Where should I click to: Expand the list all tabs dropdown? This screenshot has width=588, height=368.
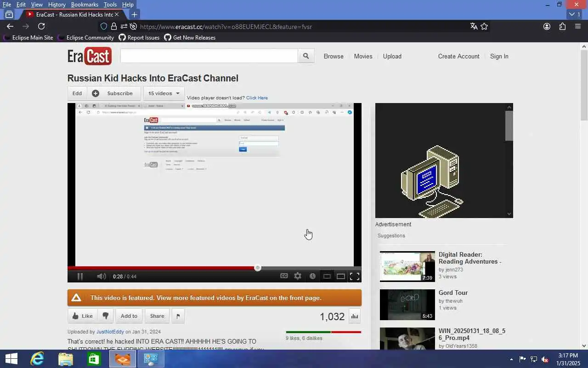(x=574, y=14)
